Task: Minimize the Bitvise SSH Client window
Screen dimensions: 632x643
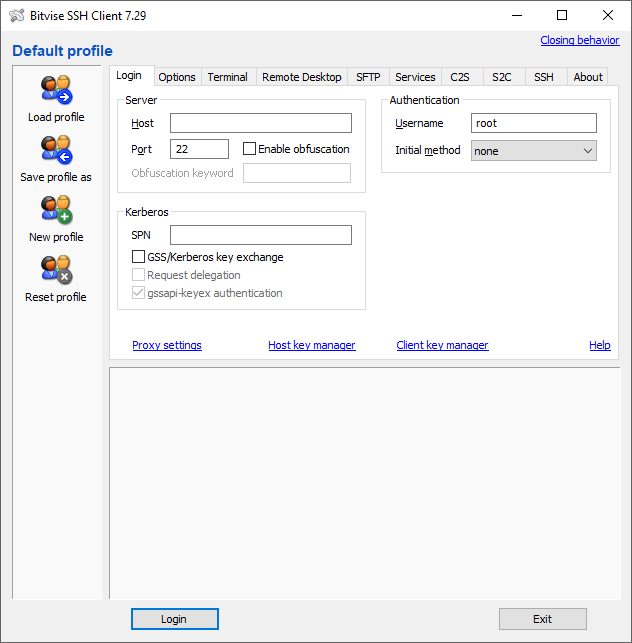Action: (517, 16)
